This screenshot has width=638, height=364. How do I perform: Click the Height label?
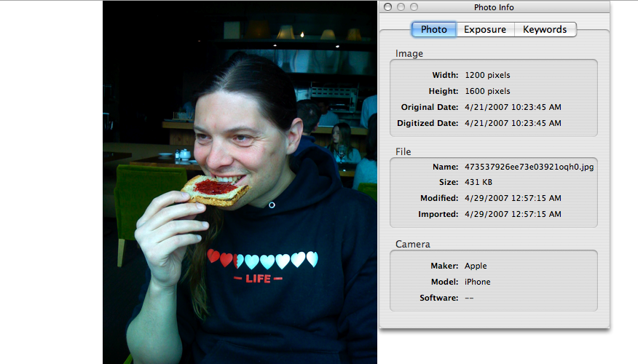[444, 91]
